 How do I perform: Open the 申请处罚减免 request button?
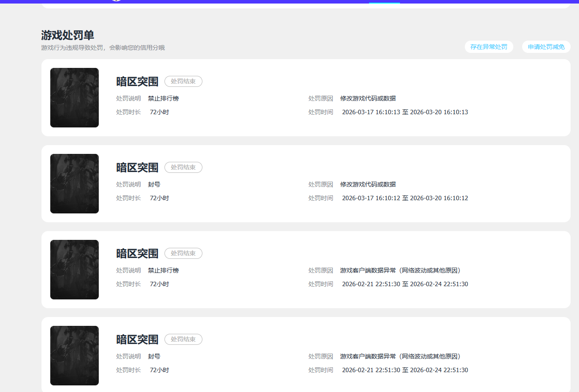click(546, 47)
